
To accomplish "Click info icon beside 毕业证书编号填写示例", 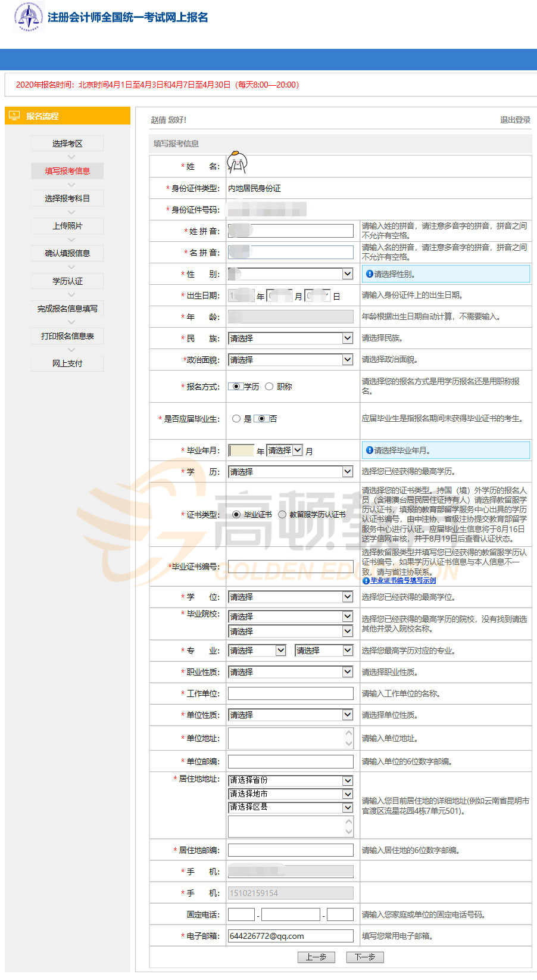I will [x=366, y=580].
